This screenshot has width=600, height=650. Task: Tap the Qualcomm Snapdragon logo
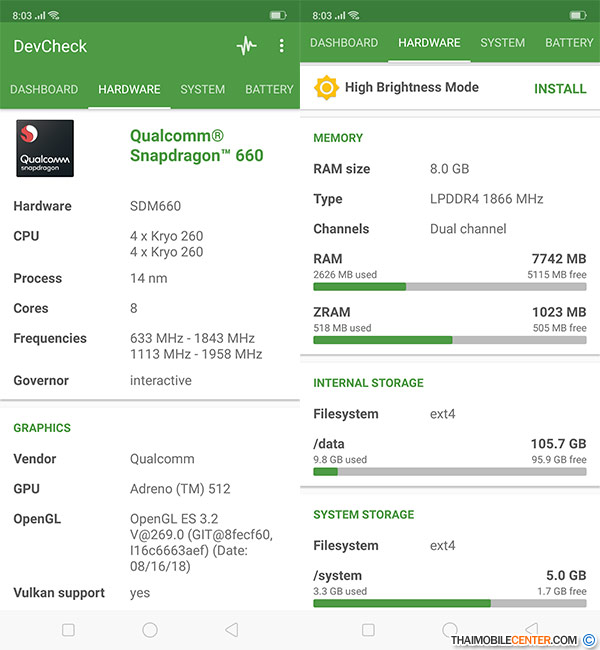[x=45, y=148]
